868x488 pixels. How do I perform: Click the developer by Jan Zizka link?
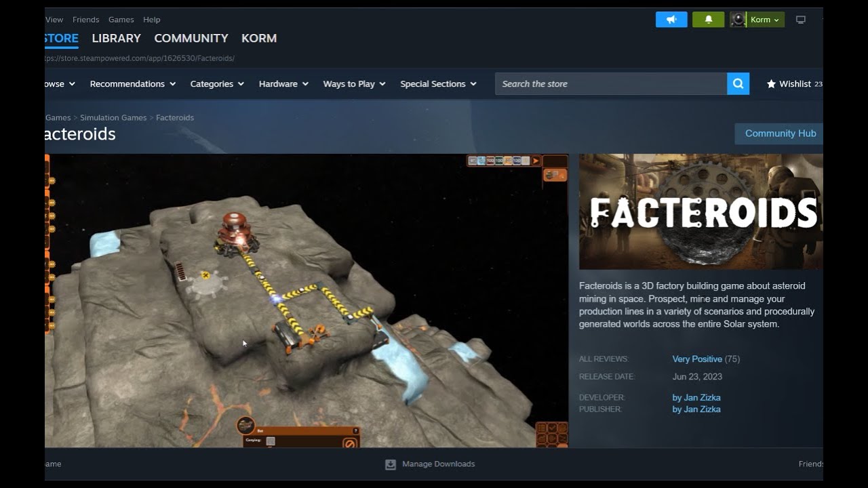[x=696, y=398]
